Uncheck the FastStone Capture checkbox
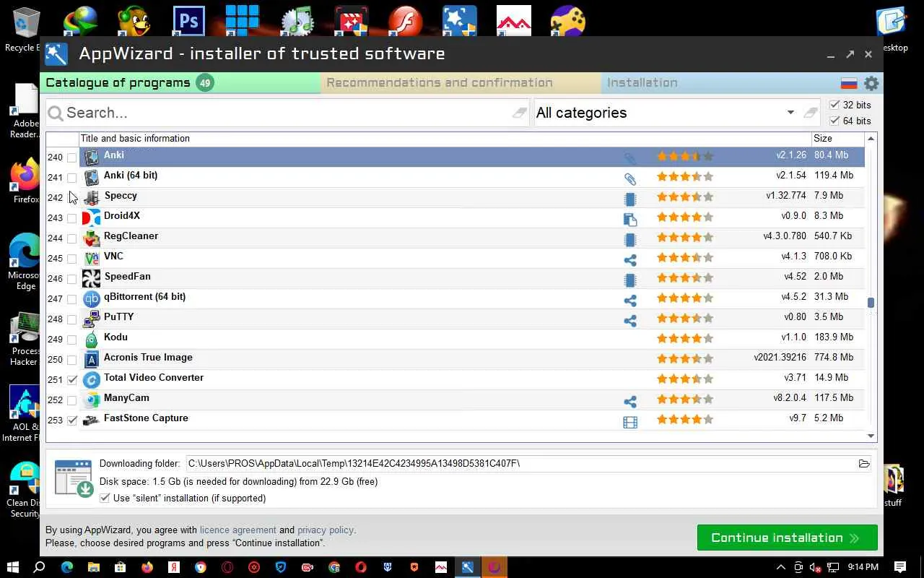The height and width of the screenshot is (578, 924). click(x=72, y=420)
